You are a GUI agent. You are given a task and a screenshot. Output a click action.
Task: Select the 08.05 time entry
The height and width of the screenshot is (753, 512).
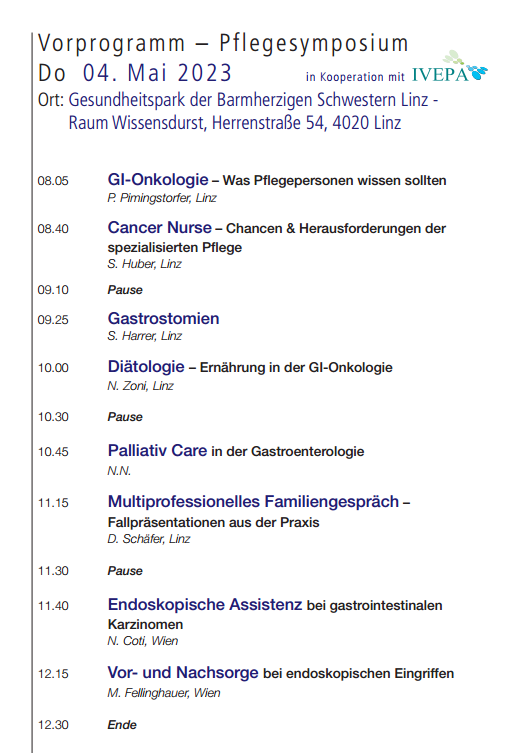point(53,181)
